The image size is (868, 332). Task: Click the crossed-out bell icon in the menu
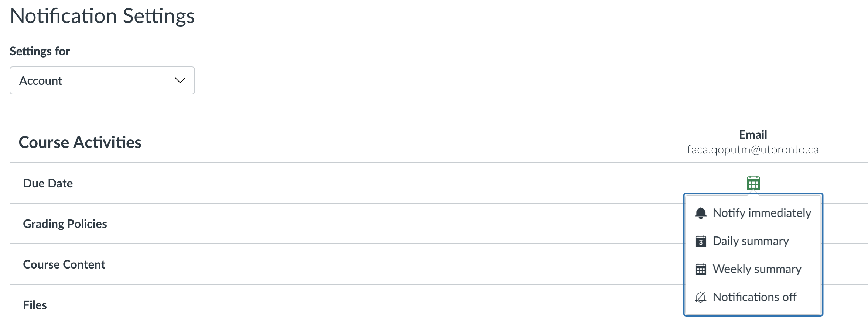click(700, 297)
